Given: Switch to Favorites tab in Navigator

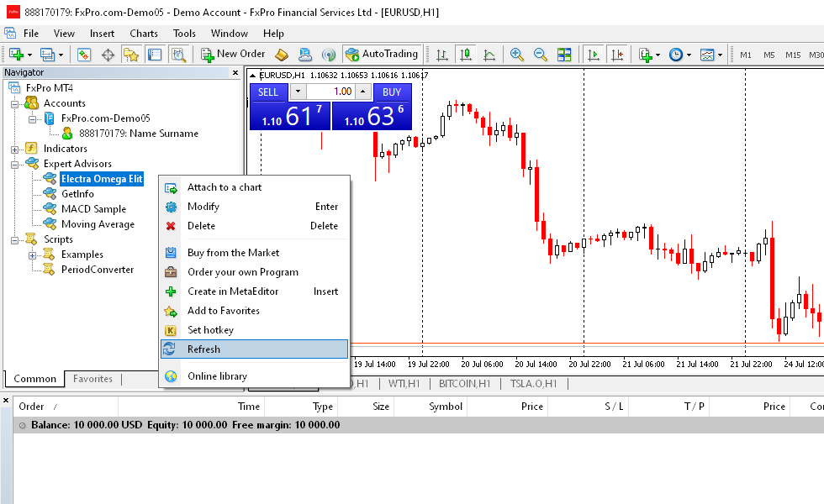Looking at the screenshot, I should click(92, 379).
